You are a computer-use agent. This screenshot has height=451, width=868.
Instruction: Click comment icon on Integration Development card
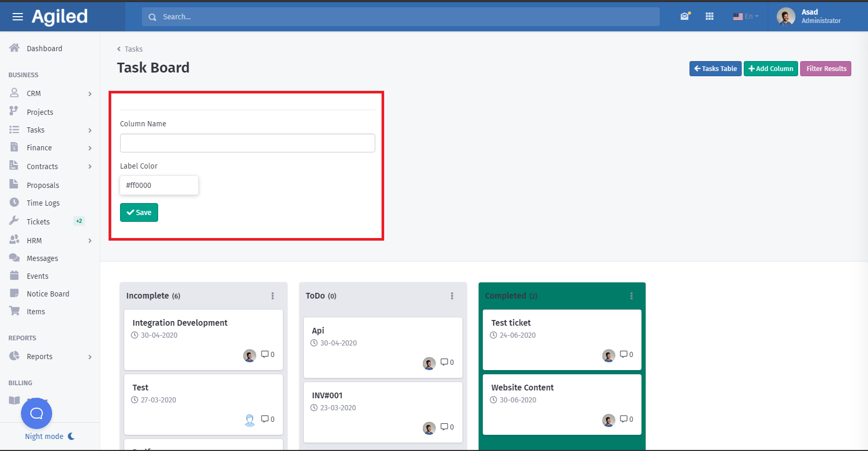pyautogui.click(x=265, y=354)
